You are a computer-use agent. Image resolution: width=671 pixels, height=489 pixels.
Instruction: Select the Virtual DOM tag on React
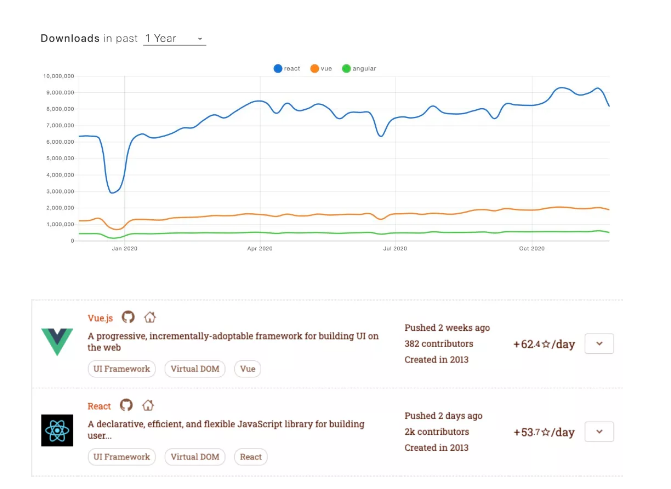click(x=195, y=457)
